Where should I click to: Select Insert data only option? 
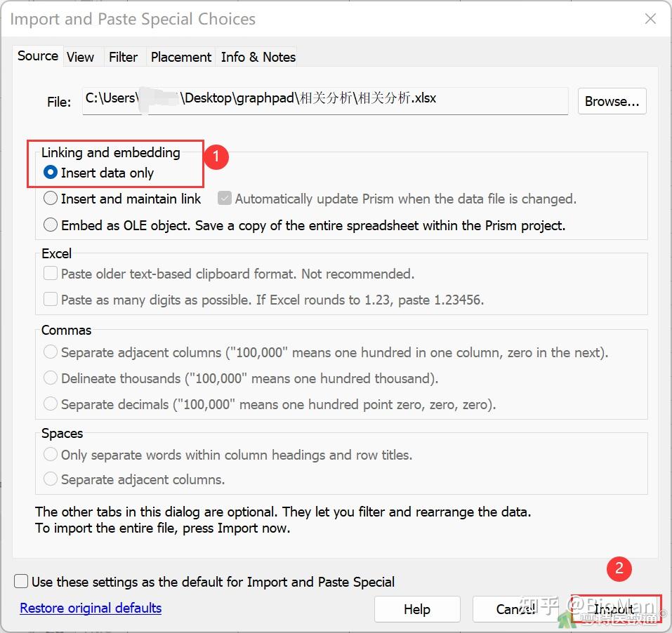pos(51,173)
